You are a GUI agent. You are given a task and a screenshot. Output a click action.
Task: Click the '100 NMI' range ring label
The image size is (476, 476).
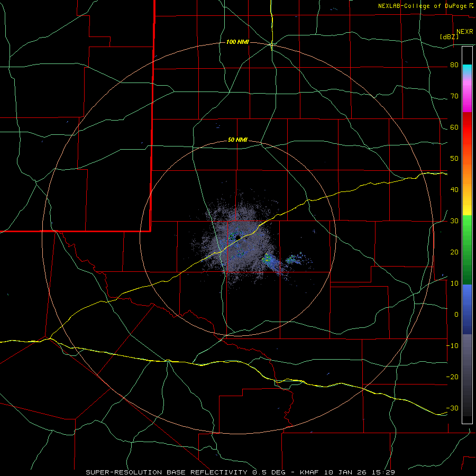click(237, 42)
